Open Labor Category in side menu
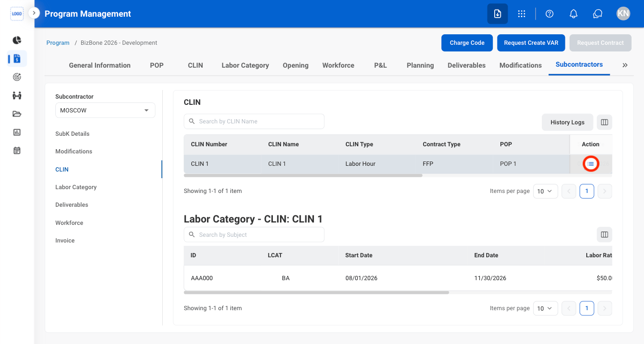The height and width of the screenshot is (344, 644). 76,187
